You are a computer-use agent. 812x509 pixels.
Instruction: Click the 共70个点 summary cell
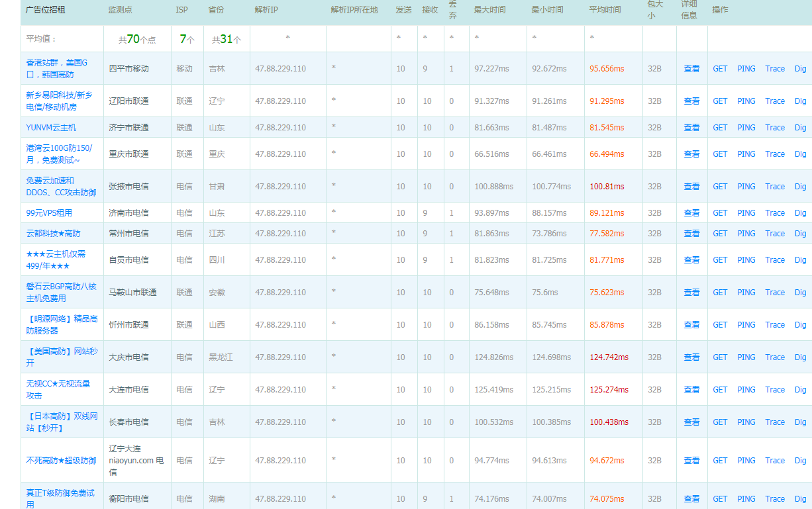pos(137,39)
